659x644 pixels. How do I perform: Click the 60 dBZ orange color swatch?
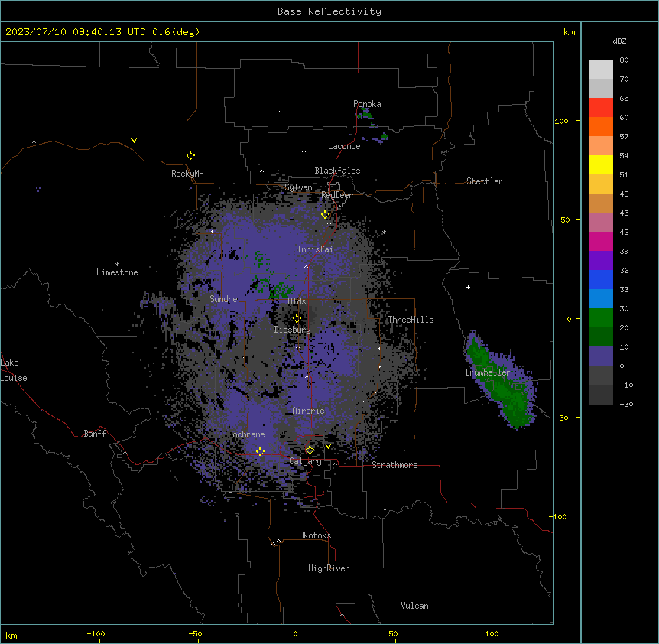[x=601, y=126]
